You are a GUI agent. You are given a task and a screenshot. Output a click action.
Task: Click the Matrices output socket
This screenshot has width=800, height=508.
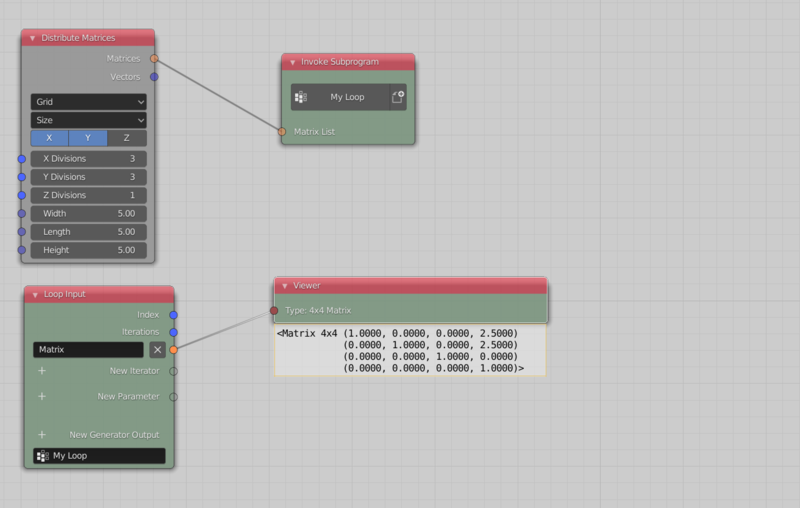pyautogui.click(x=154, y=59)
